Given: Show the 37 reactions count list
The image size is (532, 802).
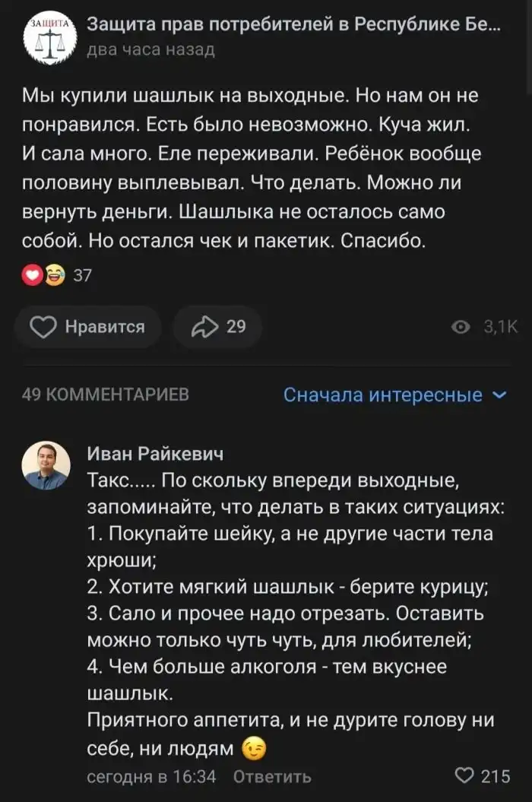Looking at the screenshot, I should pos(82,276).
